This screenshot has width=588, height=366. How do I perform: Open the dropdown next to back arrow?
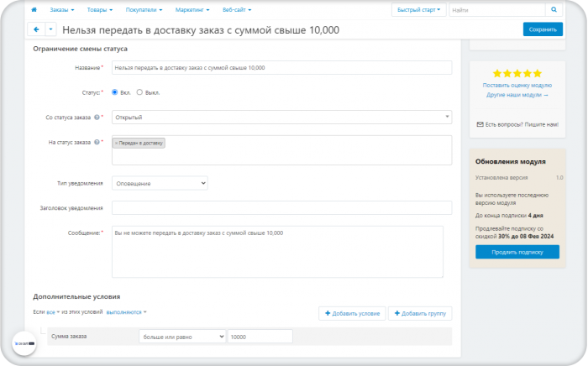tap(50, 29)
